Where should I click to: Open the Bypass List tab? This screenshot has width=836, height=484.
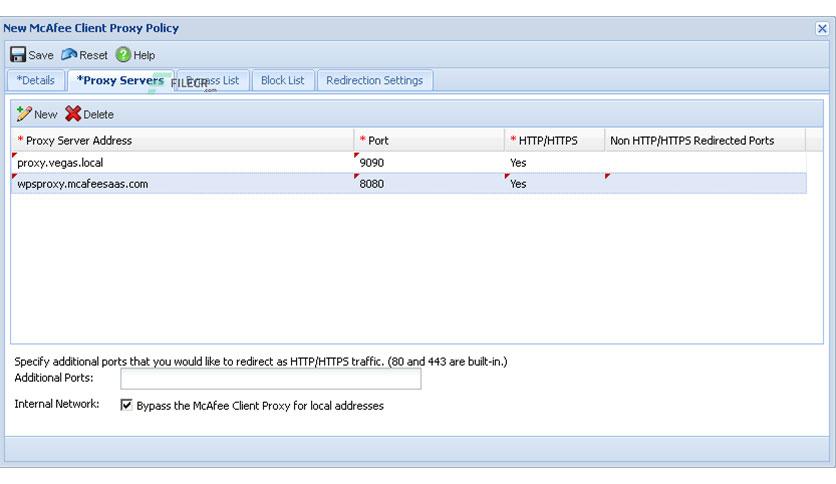tap(213, 80)
